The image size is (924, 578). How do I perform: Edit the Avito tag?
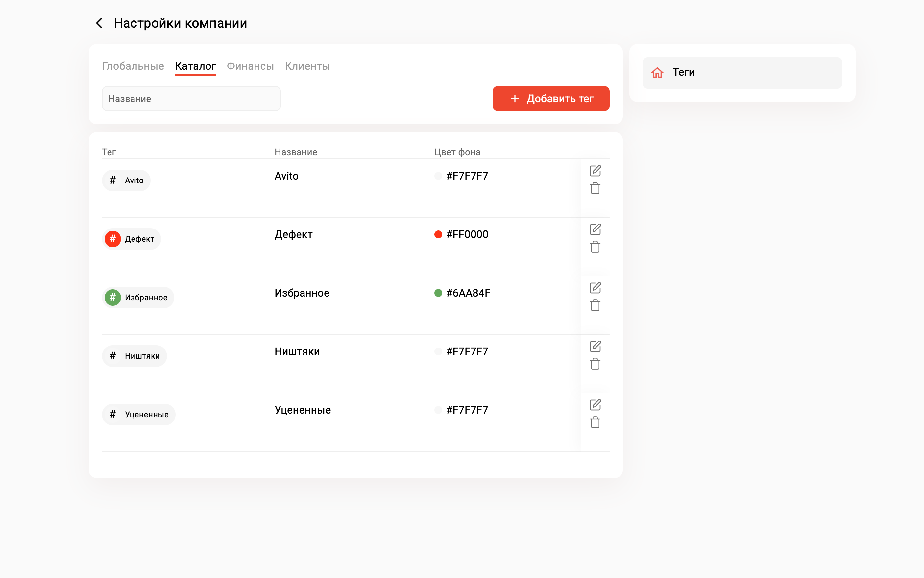click(595, 171)
